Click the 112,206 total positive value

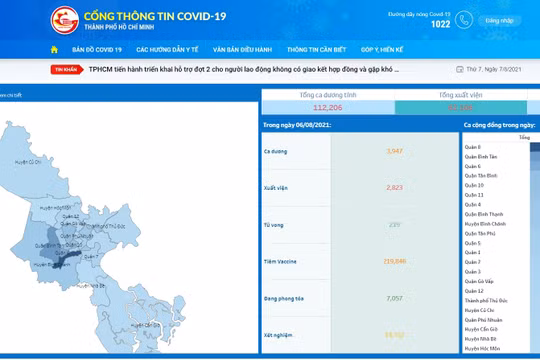328,107
